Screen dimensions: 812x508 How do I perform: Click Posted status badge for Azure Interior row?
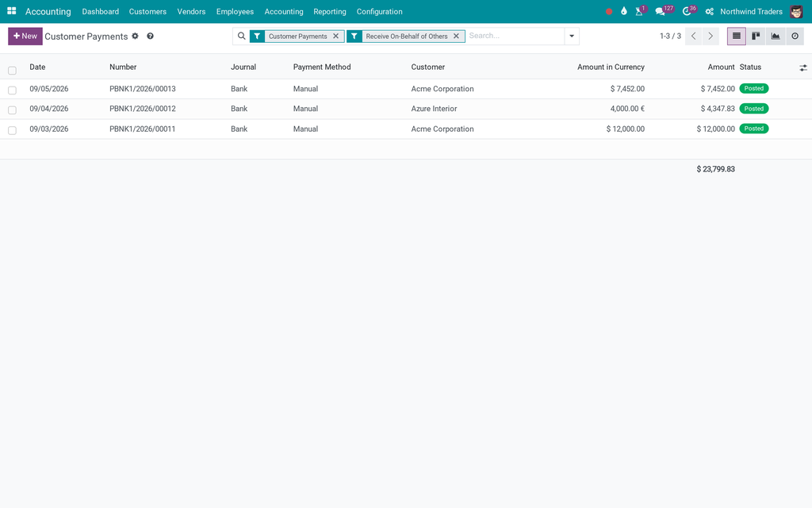pos(753,108)
